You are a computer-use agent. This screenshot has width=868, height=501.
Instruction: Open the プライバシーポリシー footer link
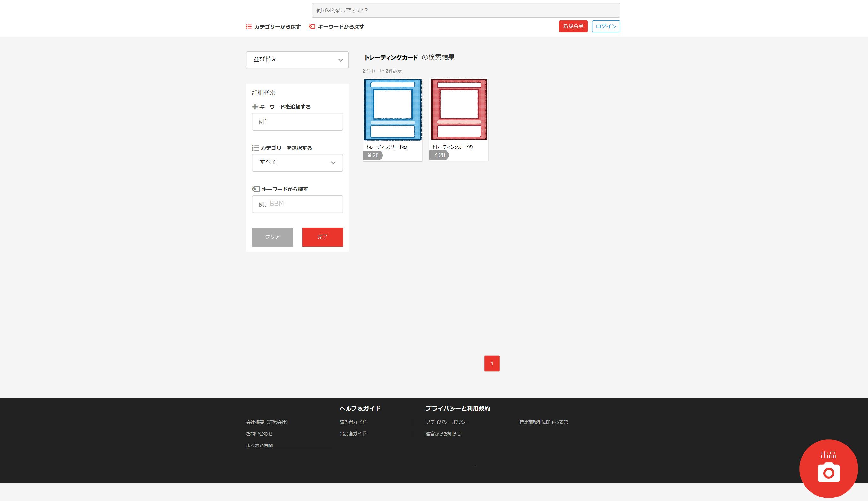click(x=447, y=422)
